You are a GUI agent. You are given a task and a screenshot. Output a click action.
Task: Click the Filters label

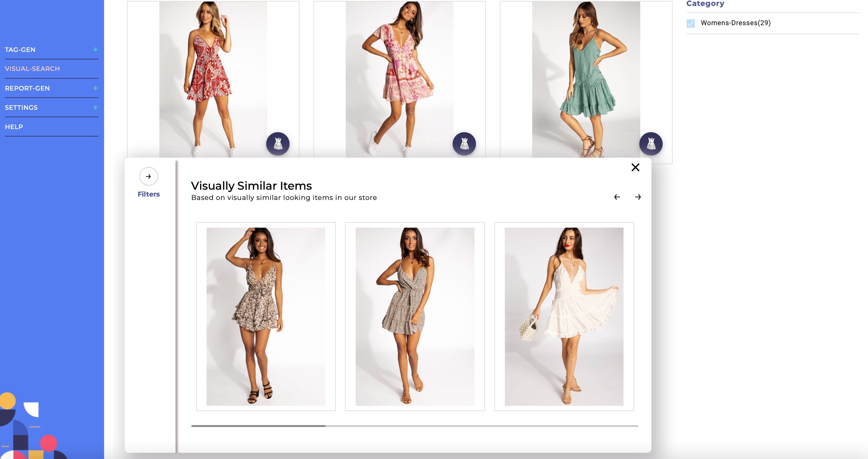(148, 194)
